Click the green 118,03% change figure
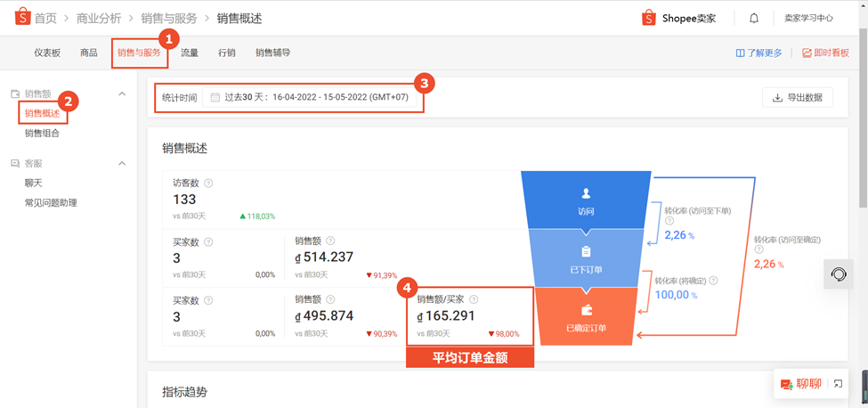 [x=257, y=216]
